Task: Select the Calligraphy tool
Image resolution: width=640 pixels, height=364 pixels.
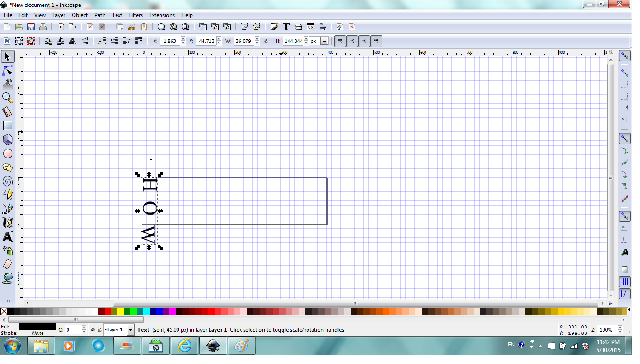Action: [8, 223]
